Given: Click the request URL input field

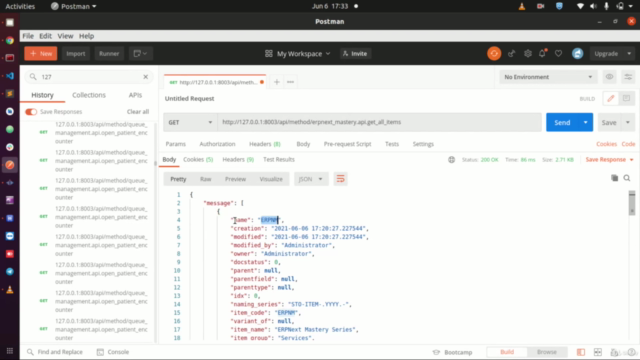Looking at the screenshot, I should pyautogui.click(x=380, y=122).
